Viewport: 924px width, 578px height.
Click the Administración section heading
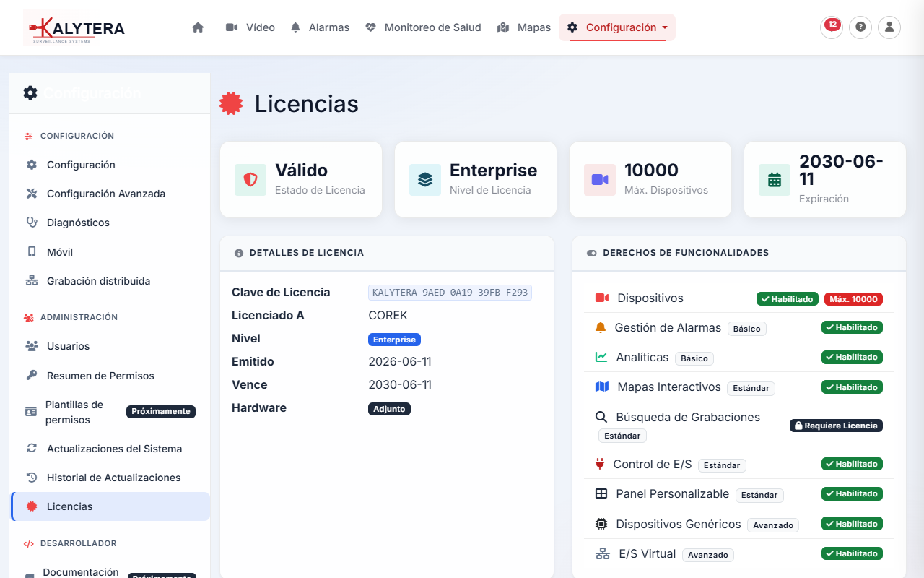coord(79,317)
